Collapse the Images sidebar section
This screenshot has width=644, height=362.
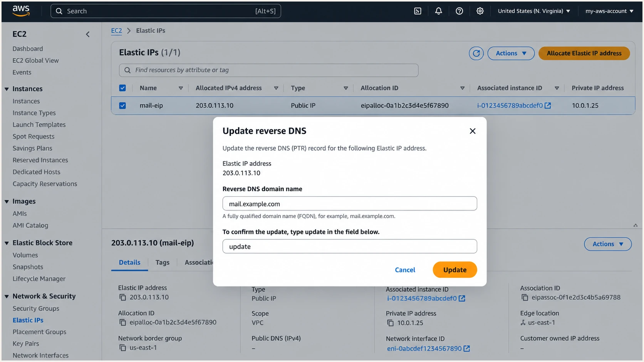click(7, 202)
